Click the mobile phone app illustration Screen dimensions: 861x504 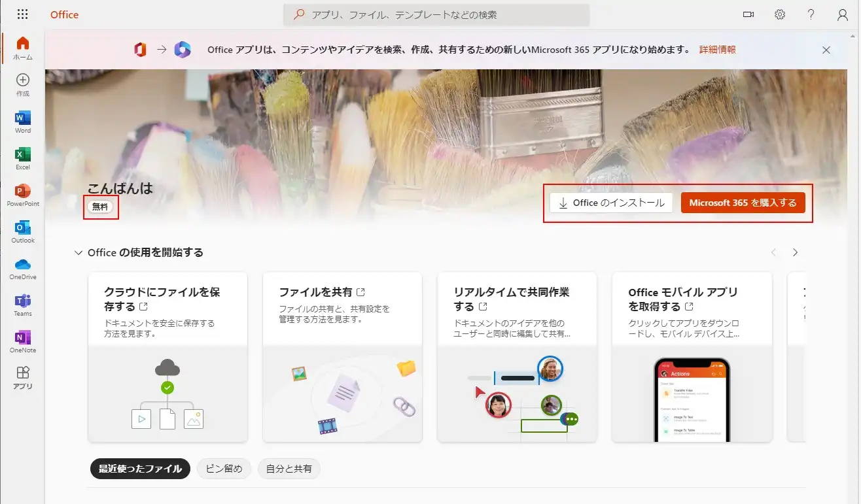pos(692,394)
